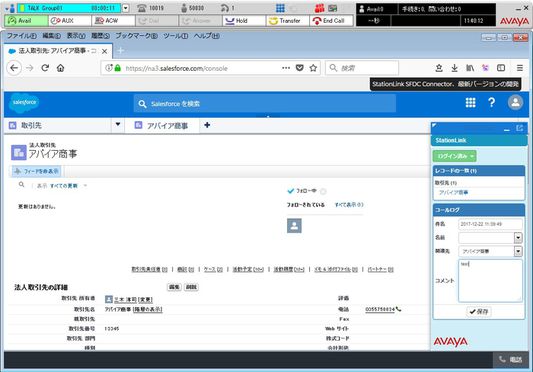This screenshot has height=372, width=533.
Task: Go to browser home page
Action: click(x=61, y=68)
